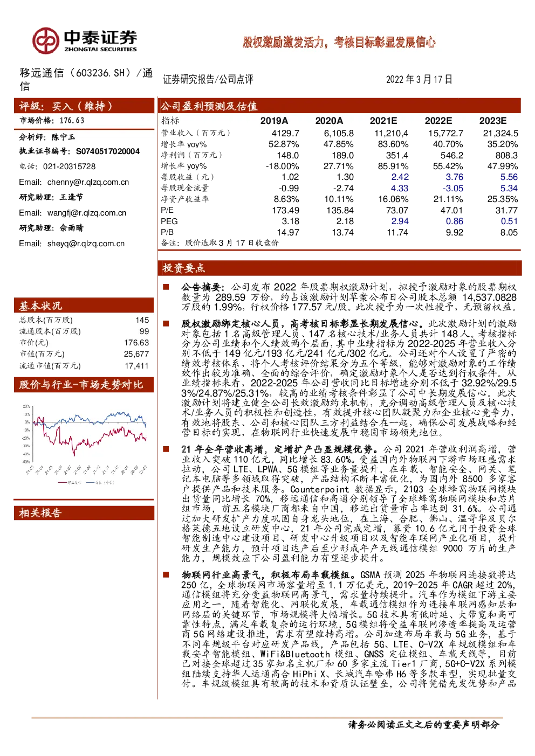535x756 pixels.
Task: Select the bold heading 21年全年营收高增，定增扩产凸显规模优势
Action: click(279, 449)
